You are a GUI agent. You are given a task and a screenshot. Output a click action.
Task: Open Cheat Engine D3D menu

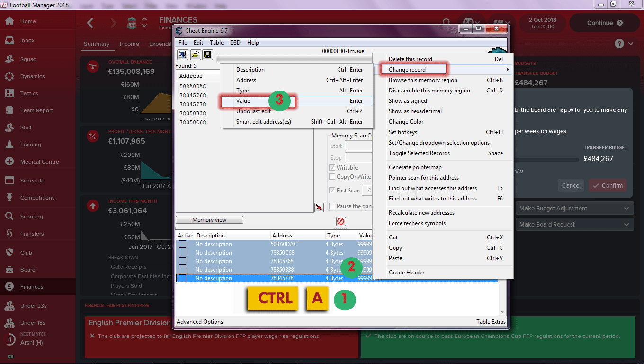(x=235, y=43)
